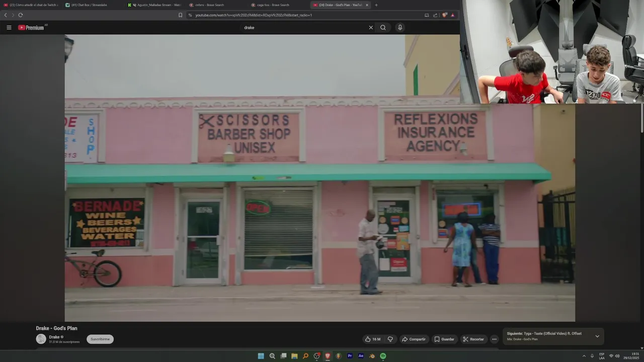Start voice search with the microphone
Image resolution: width=644 pixels, height=362 pixels.
click(x=400, y=28)
